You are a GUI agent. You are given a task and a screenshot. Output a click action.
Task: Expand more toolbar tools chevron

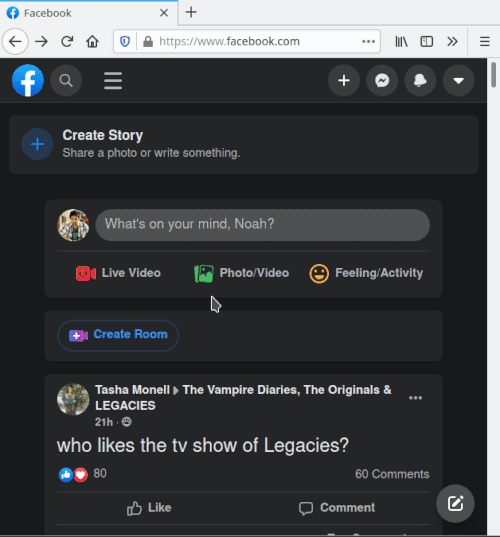tap(452, 41)
